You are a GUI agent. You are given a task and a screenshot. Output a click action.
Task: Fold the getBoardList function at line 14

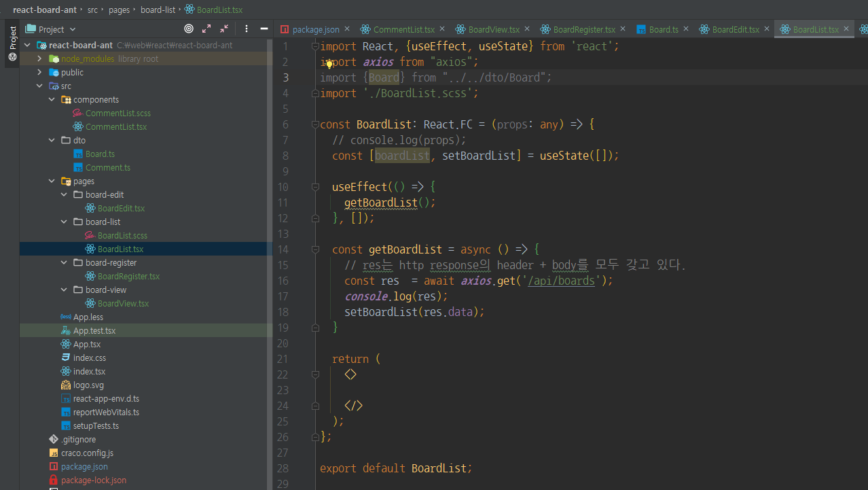[x=315, y=249]
